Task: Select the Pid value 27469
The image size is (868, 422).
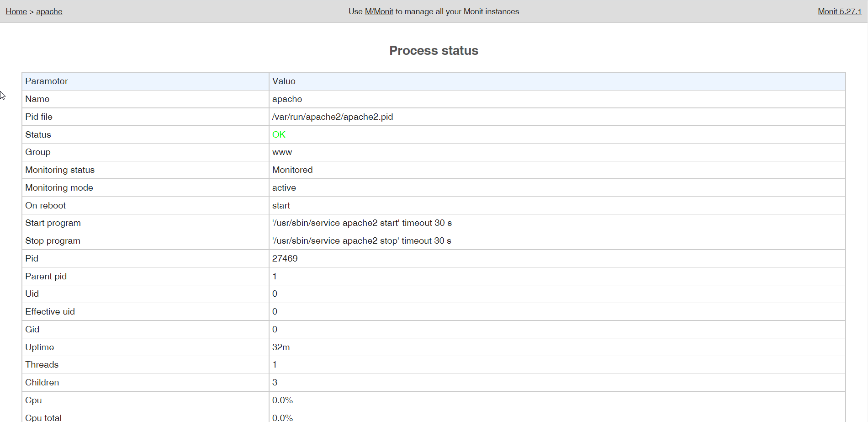Action: point(285,258)
